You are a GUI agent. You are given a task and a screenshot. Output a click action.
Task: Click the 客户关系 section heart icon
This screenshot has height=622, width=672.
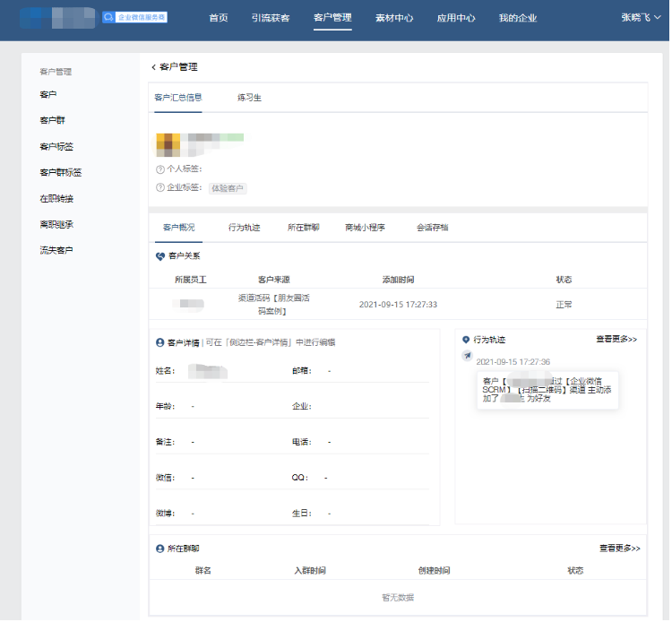click(x=160, y=256)
